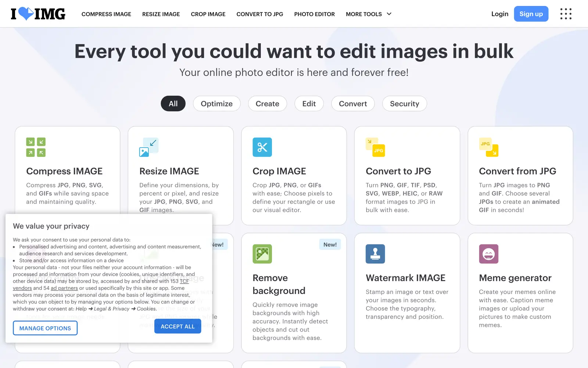Click the Compress IMAGE green arrows icon
The width and height of the screenshot is (588, 368).
(36, 147)
